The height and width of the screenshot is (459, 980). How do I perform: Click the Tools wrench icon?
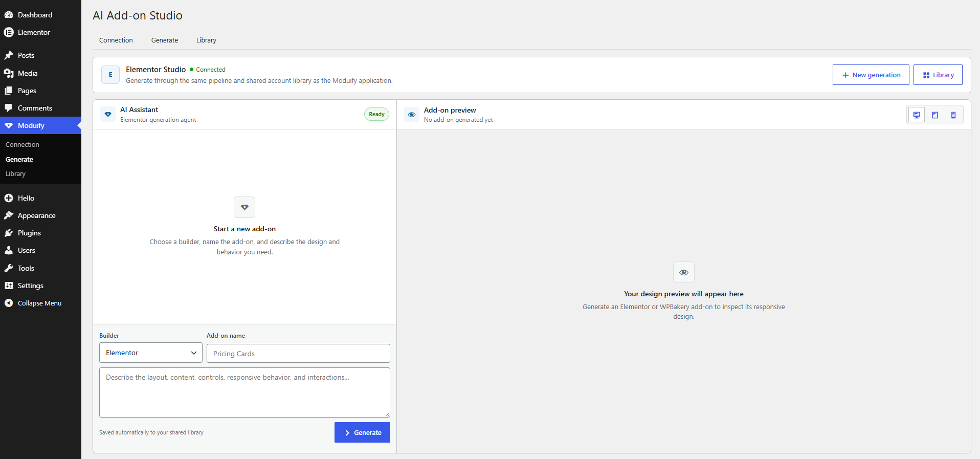pyautogui.click(x=9, y=268)
